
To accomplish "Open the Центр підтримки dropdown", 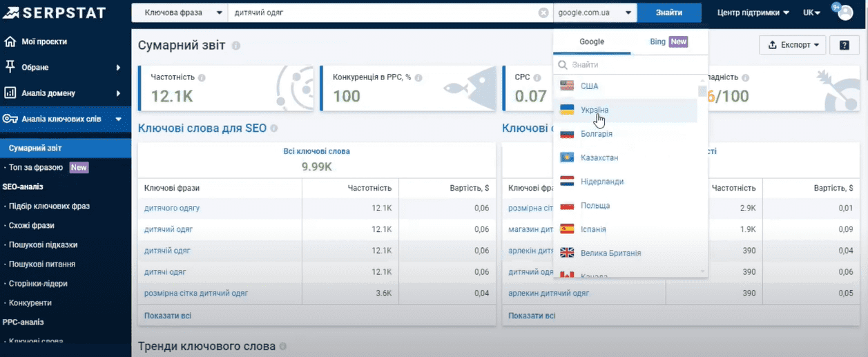I will (753, 12).
